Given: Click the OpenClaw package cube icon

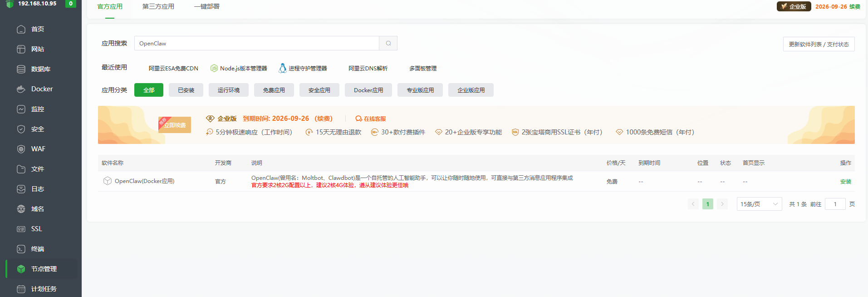Looking at the screenshot, I should (x=108, y=181).
